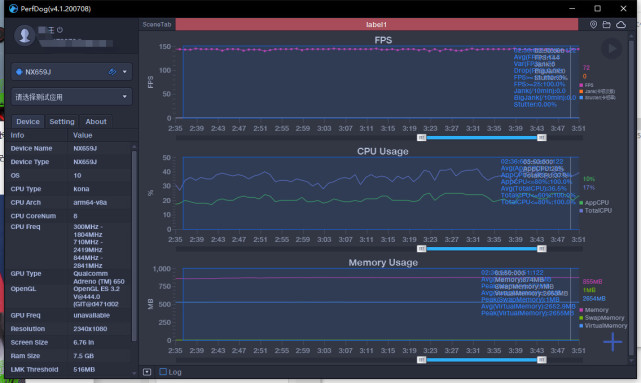Click the left handle of the Memory Usage range slider
Viewport: 641px width, 383px height.
[421, 360]
